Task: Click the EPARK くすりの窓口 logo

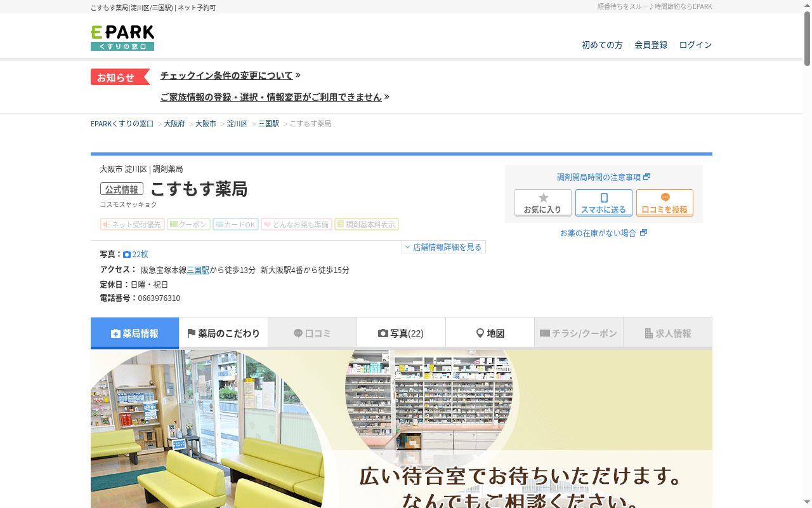Action: pos(122,38)
